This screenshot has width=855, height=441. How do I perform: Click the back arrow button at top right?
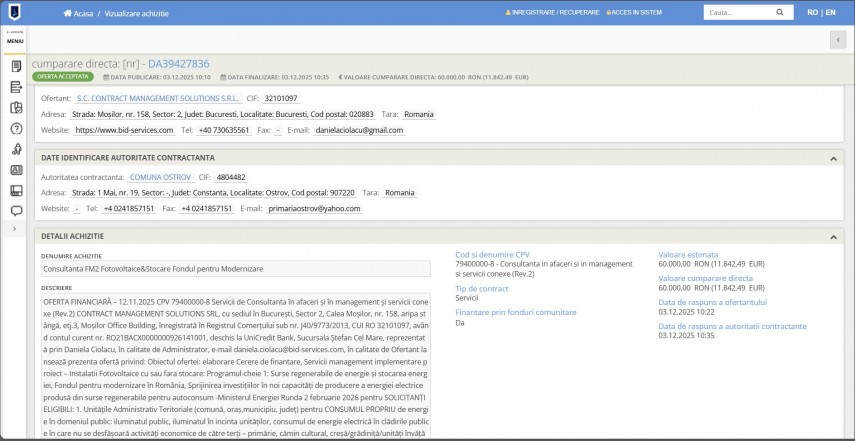coord(837,39)
